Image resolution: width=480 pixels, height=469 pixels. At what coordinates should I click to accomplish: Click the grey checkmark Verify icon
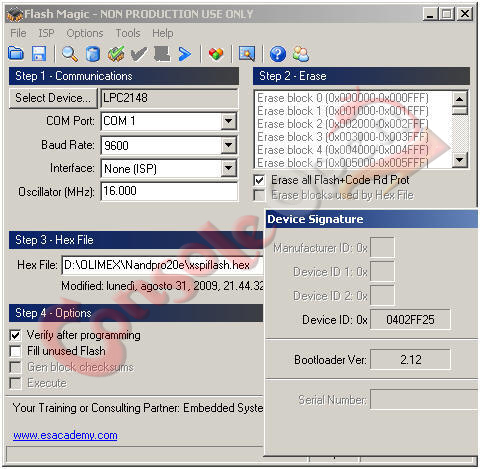139,54
